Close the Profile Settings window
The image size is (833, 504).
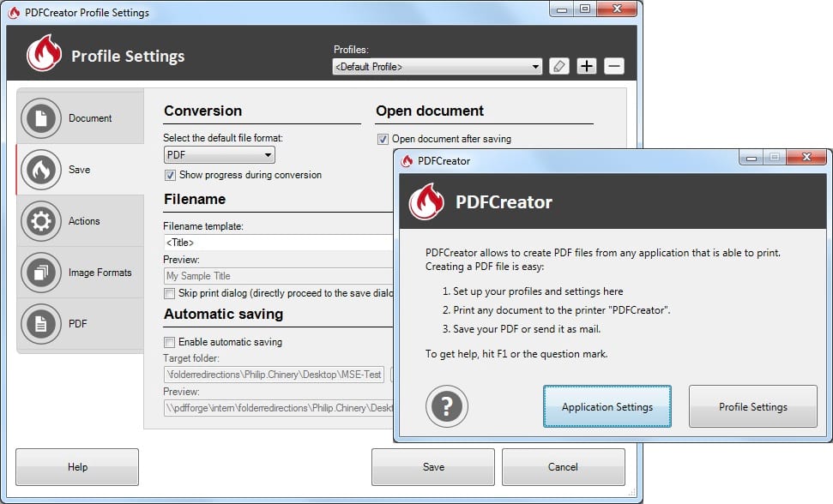pos(617,9)
